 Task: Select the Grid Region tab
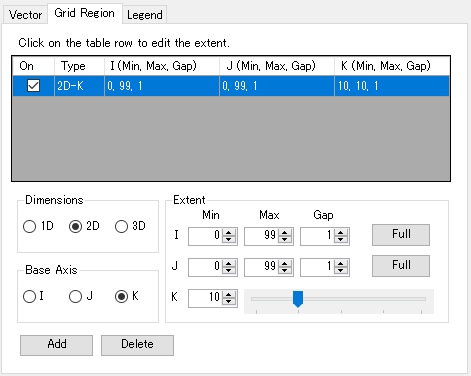coord(85,13)
